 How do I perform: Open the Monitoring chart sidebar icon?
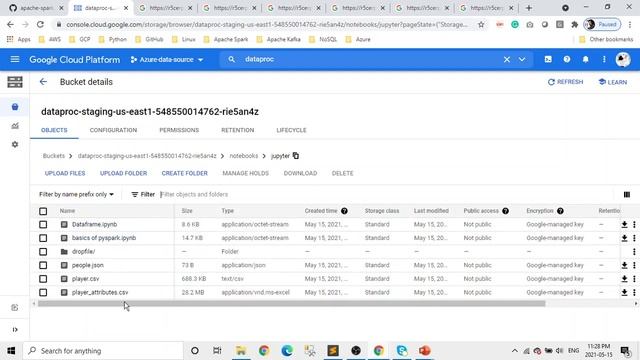click(15, 126)
